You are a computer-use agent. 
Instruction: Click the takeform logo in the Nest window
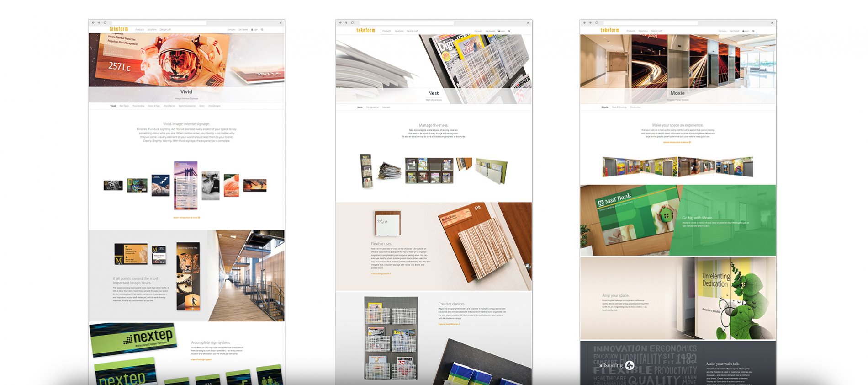coord(366,31)
